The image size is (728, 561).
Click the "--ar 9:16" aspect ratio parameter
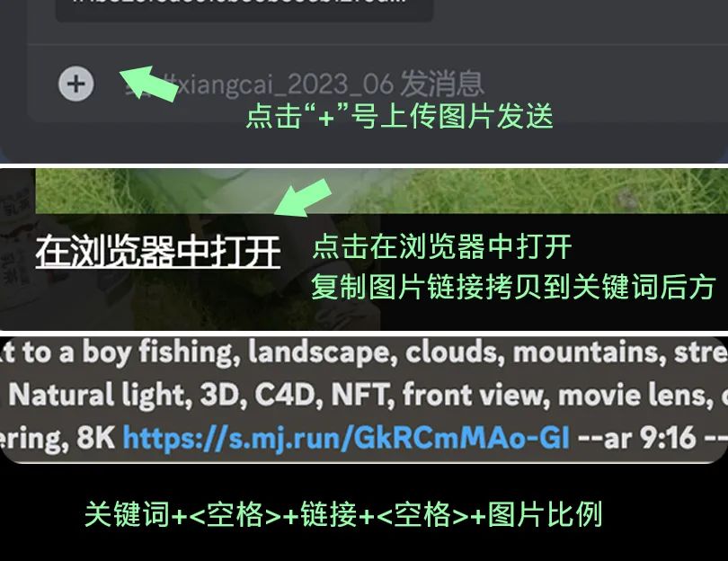coord(636,438)
